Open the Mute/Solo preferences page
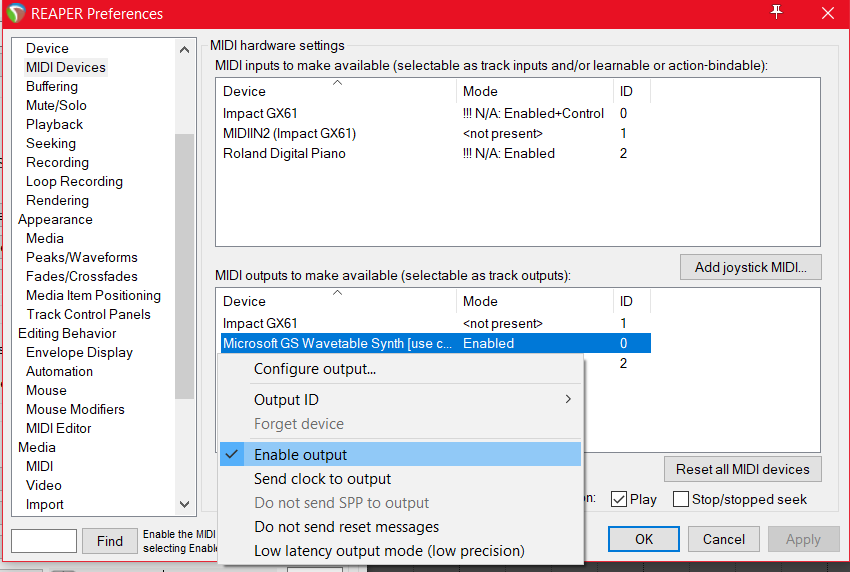The width and height of the screenshot is (850, 572). [56, 105]
